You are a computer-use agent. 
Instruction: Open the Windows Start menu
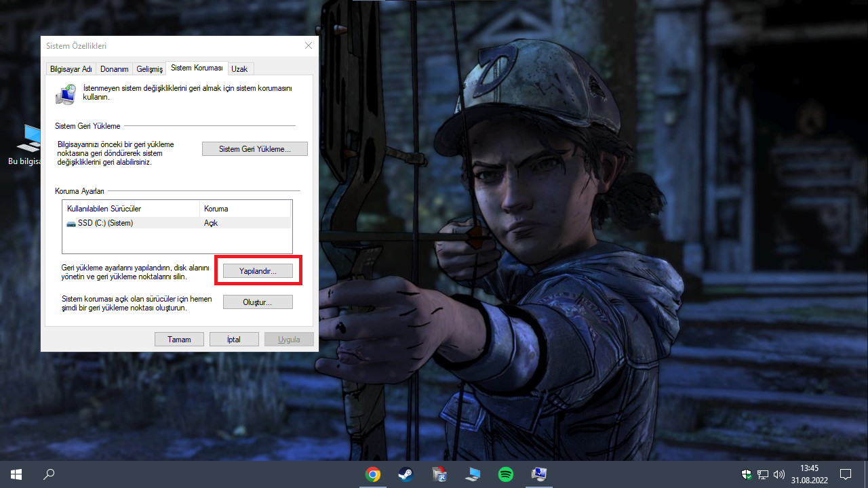pyautogui.click(x=16, y=474)
